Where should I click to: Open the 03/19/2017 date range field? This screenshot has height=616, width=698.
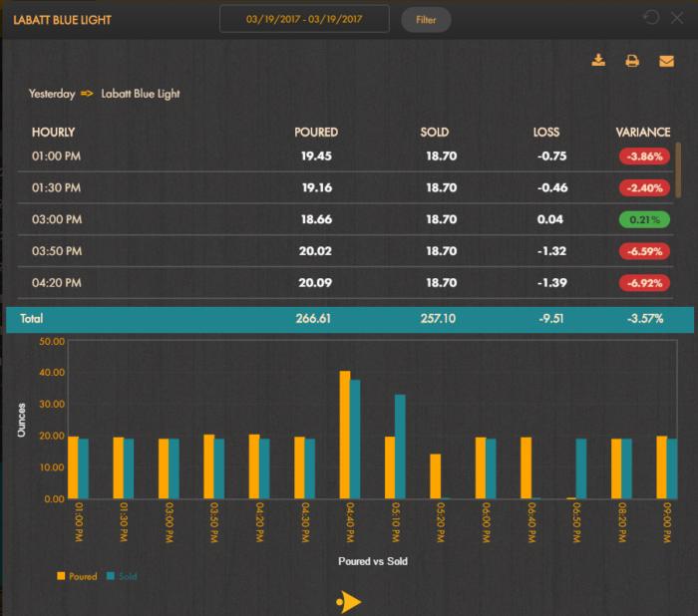tap(304, 19)
